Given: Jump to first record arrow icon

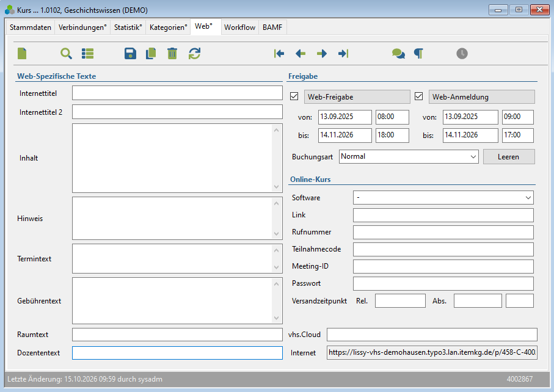Looking at the screenshot, I should click(279, 54).
